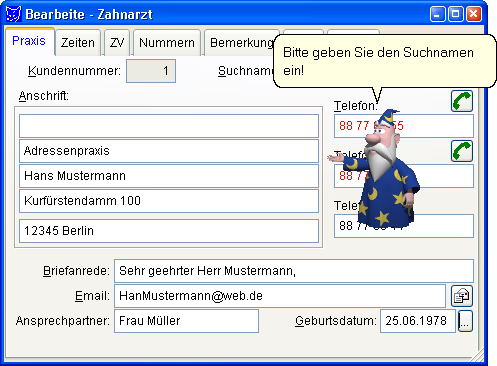497x366 pixels.
Task: Dial the first Telefon number with phone icon
Action: click(462, 101)
